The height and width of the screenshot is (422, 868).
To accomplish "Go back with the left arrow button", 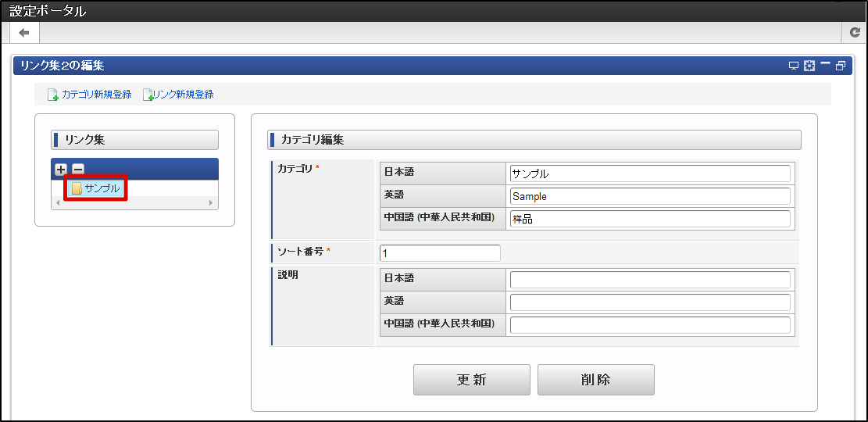I will pyautogui.click(x=24, y=33).
